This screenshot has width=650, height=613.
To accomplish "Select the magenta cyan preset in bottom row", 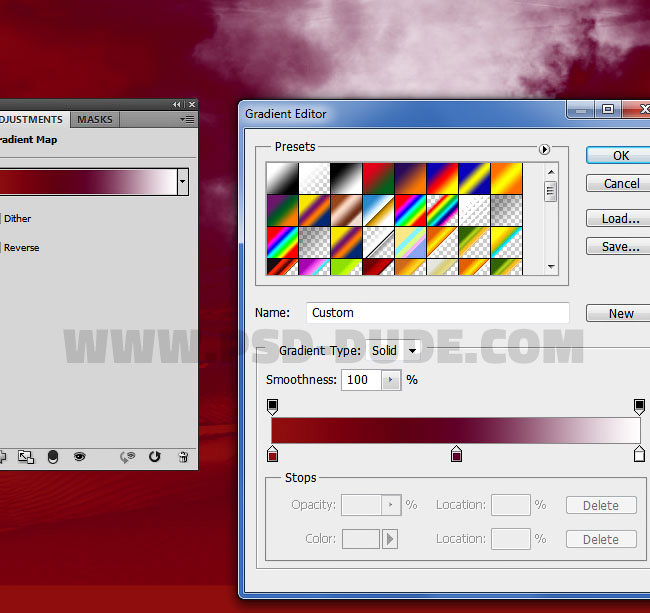I will coord(314,267).
